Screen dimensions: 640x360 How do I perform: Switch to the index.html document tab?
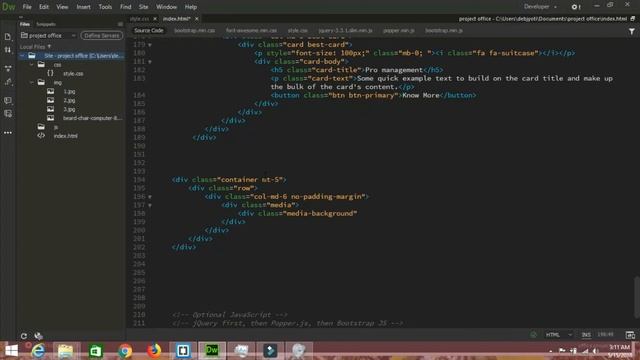tap(176, 19)
